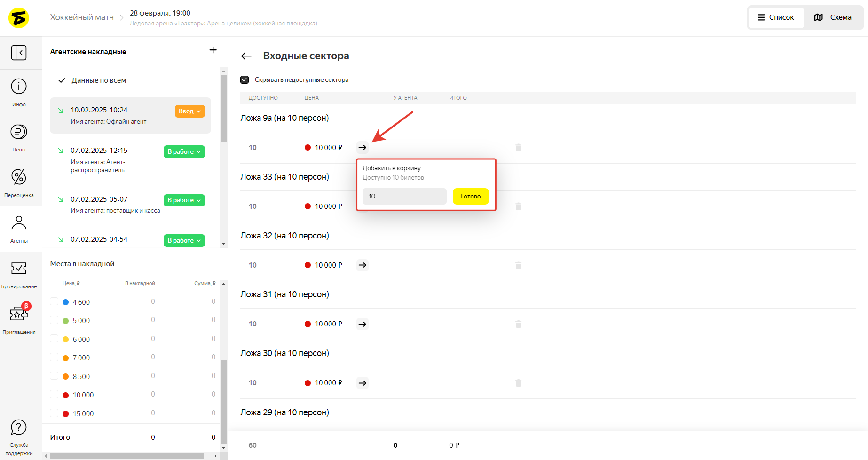Check the 15 000 price row checkbox
Viewport: 868px width, 460px height.
(x=54, y=413)
